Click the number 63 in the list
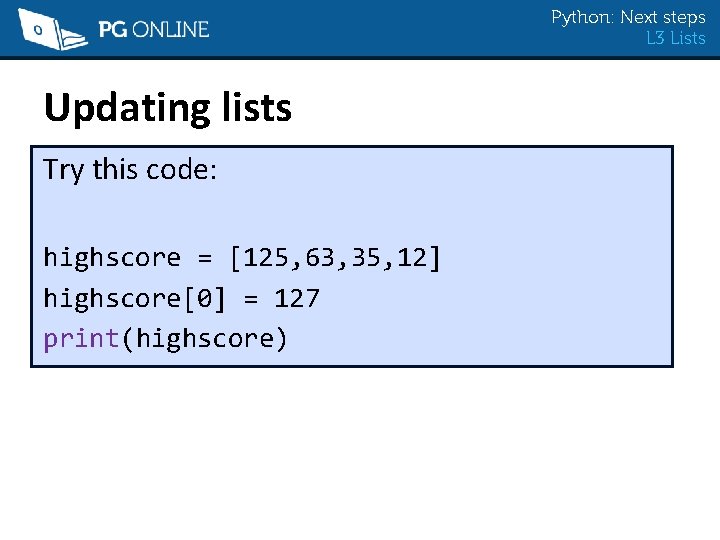This screenshot has width=720, height=540. 321,258
